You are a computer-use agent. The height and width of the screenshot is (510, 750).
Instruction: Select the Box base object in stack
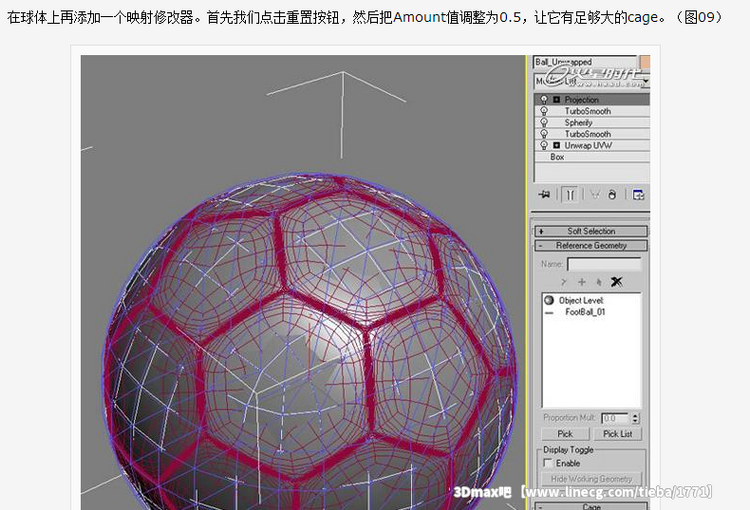pos(592,157)
